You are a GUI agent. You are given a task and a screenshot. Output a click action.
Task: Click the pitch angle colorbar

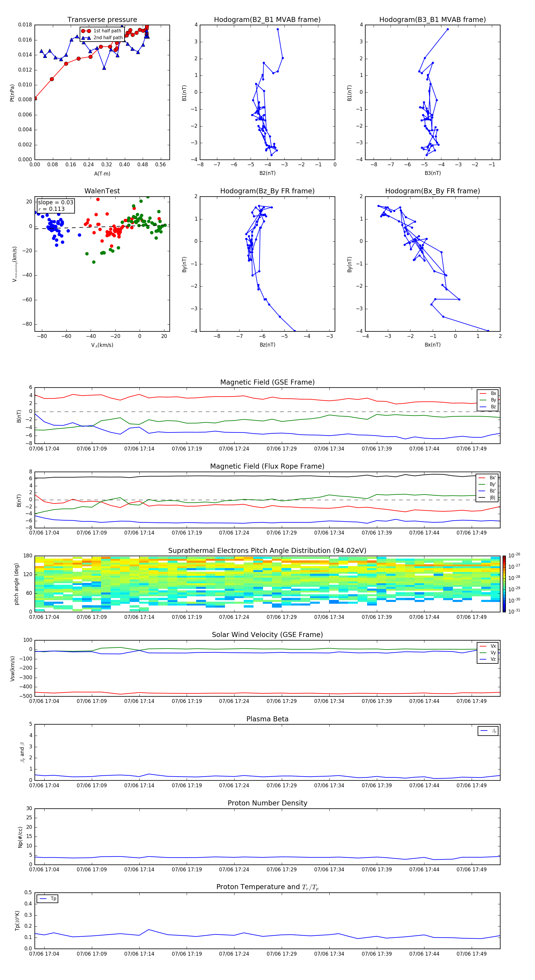click(504, 584)
